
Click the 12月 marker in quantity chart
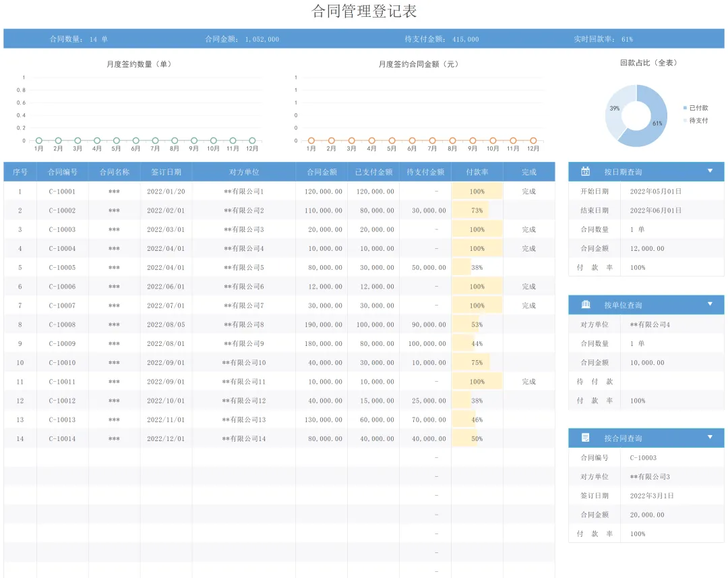(252, 140)
